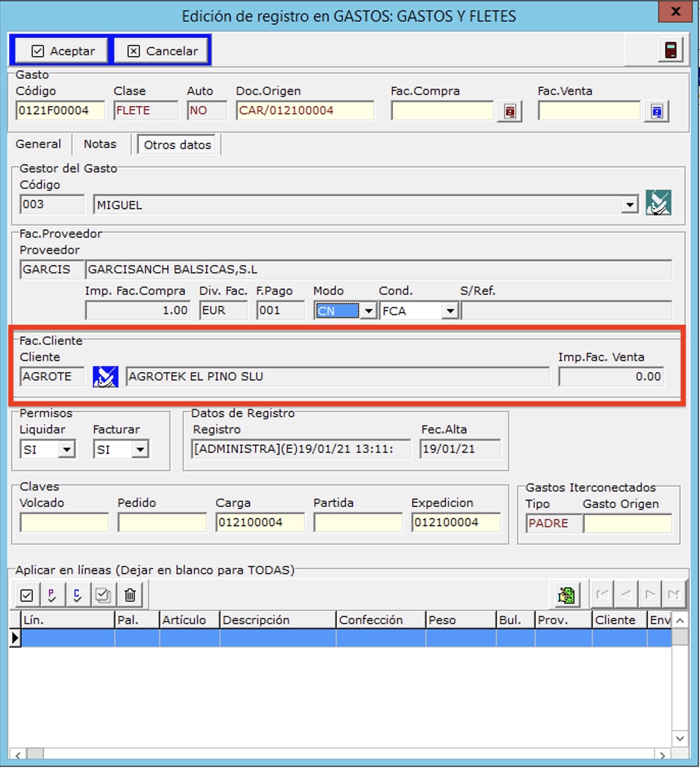Image resolution: width=700 pixels, height=768 pixels.
Task: Click the green export icon above the grid
Action: 566,595
